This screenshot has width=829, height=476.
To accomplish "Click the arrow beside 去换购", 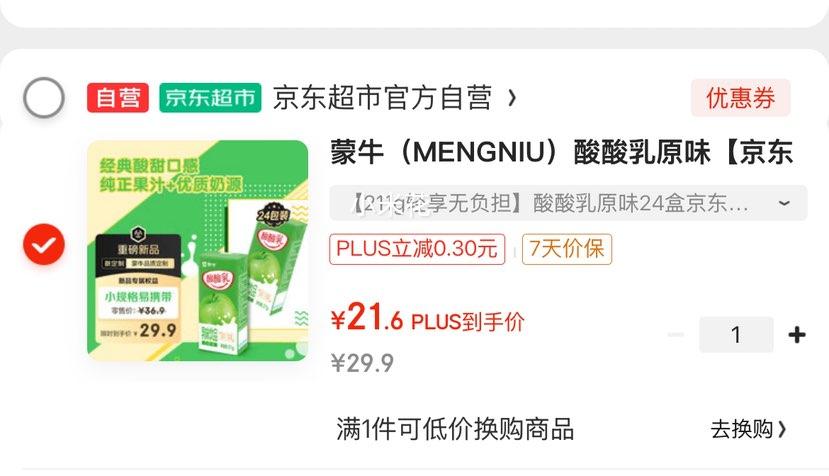I will pyautogui.click(x=782, y=429).
